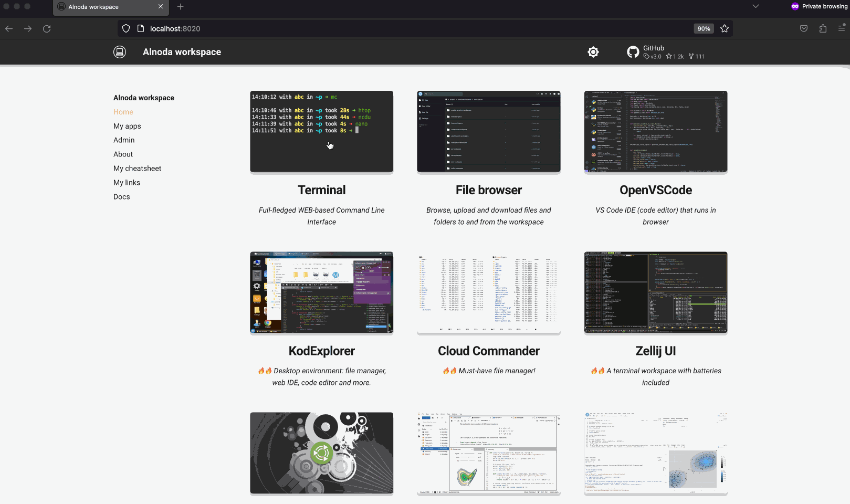The width and height of the screenshot is (850, 504).
Task: Click the Alnoda workspace header title
Action: [x=182, y=52]
